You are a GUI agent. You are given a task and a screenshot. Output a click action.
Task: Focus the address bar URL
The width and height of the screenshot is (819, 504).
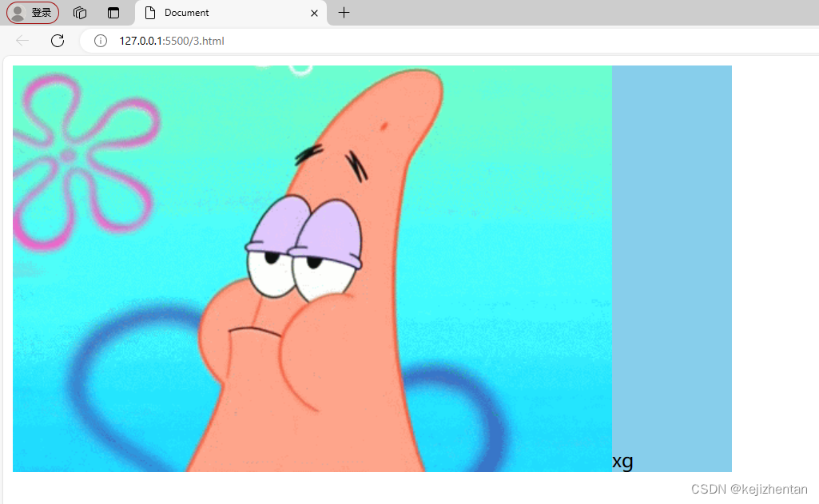172,41
